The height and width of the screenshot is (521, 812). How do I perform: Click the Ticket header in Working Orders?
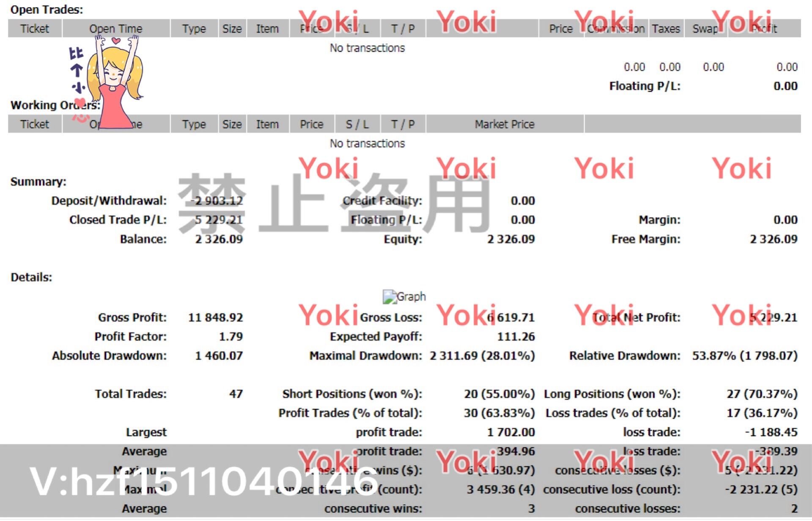click(35, 124)
